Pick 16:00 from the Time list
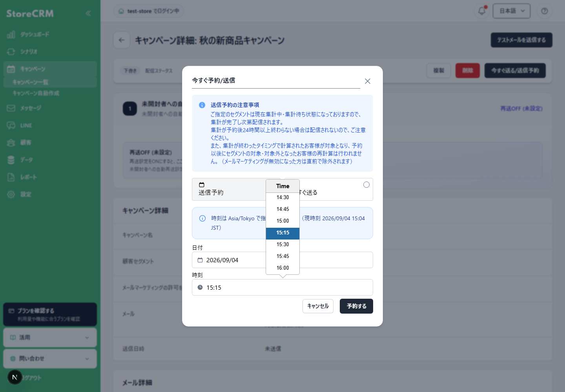The height and width of the screenshot is (392, 565). pyautogui.click(x=282, y=268)
